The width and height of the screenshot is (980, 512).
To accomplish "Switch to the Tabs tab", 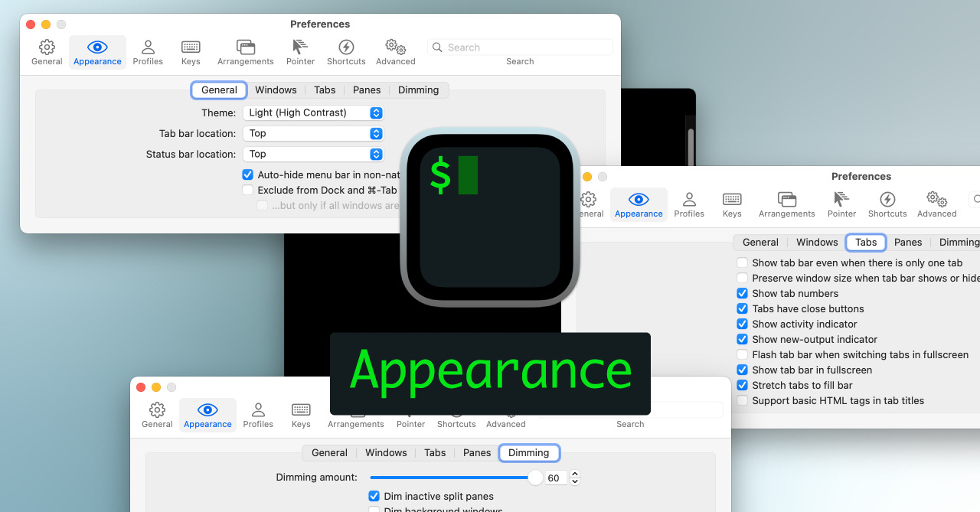I will [325, 90].
